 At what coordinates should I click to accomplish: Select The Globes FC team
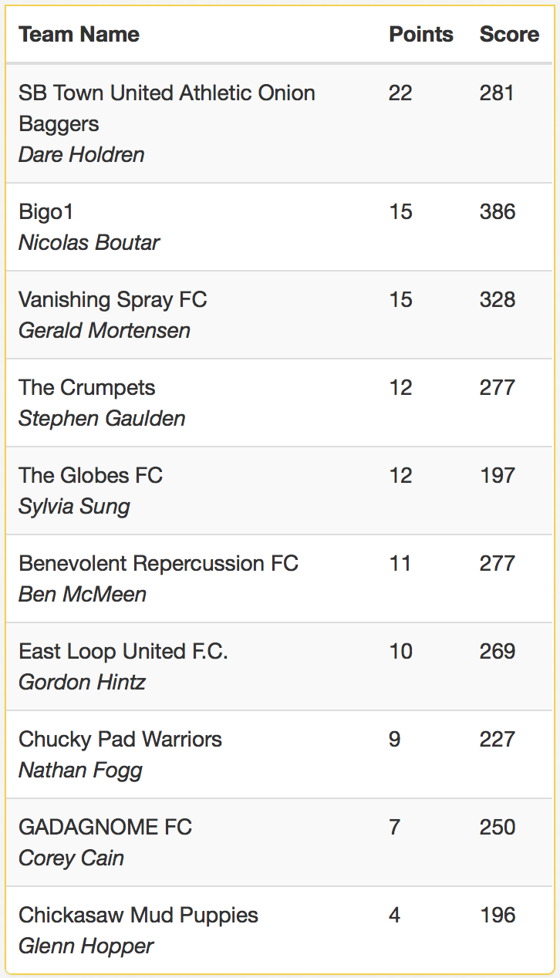[90, 476]
